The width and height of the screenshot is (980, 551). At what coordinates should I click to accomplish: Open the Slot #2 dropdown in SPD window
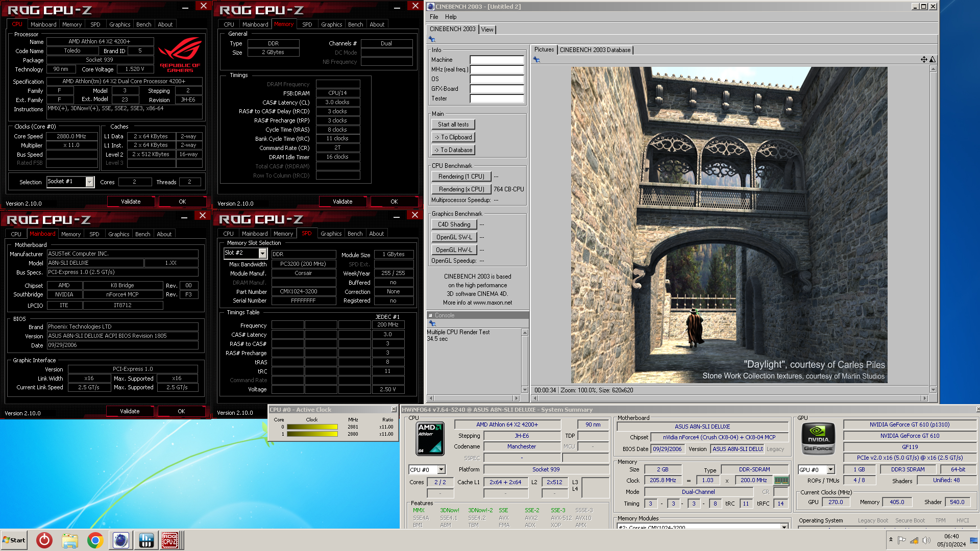click(262, 253)
